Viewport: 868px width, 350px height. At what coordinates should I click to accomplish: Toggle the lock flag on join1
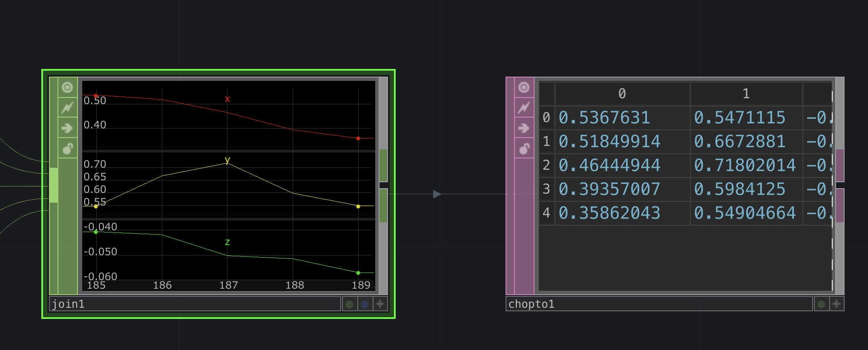tap(67, 148)
